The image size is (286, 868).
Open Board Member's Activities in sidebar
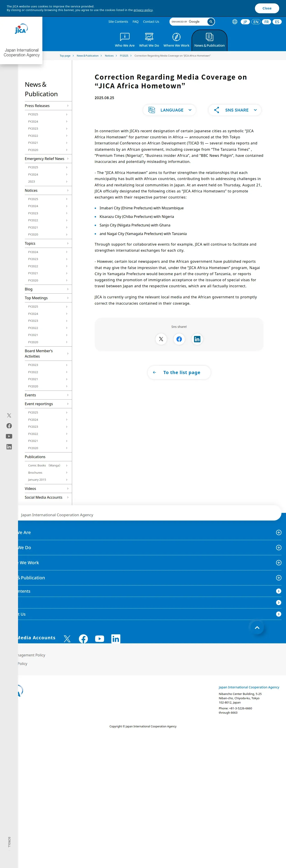(x=48, y=354)
